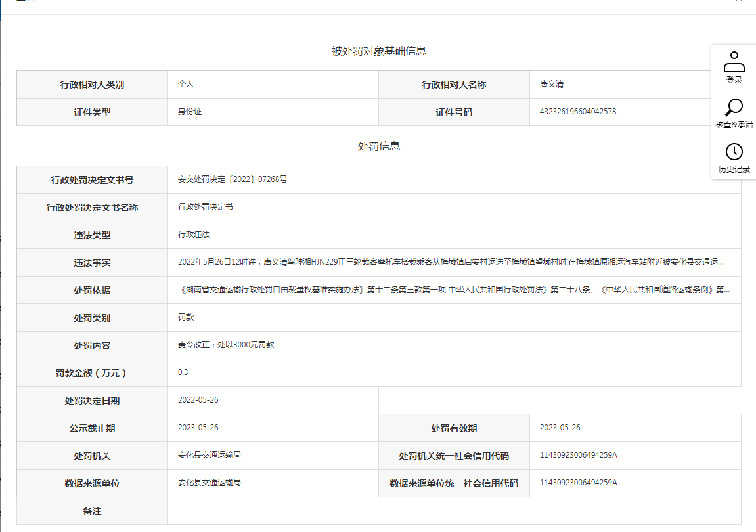756x532 pixels.
Task: Open 历史记录 clock icon
Action: 734,152
